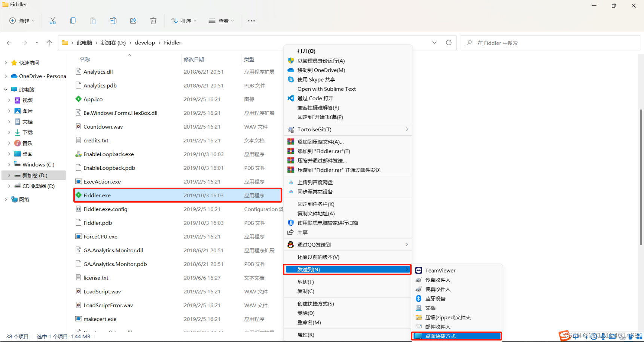Screen dimensions: 644x342
Task: Click the QQ penguin icon in menu
Action: (291, 244)
